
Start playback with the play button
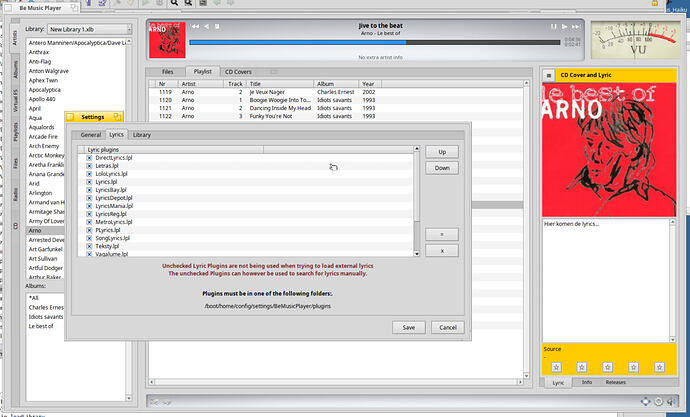tap(565, 26)
